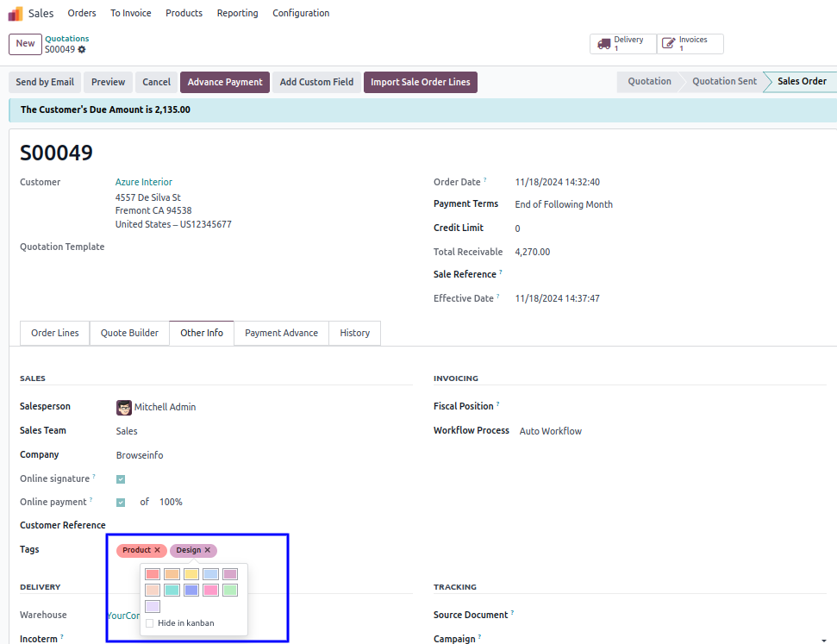
Task: Pick the yellow tag color swatch
Action: (191, 574)
